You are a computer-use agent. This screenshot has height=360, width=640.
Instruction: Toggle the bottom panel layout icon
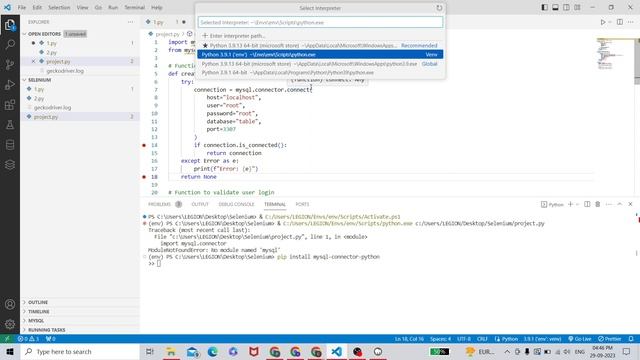[x=556, y=7]
